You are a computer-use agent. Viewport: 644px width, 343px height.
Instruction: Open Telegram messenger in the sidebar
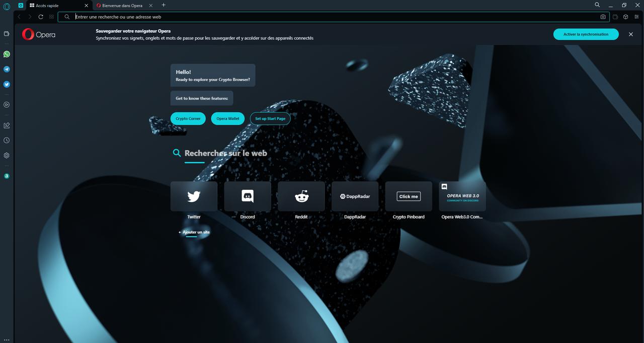point(6,69)
